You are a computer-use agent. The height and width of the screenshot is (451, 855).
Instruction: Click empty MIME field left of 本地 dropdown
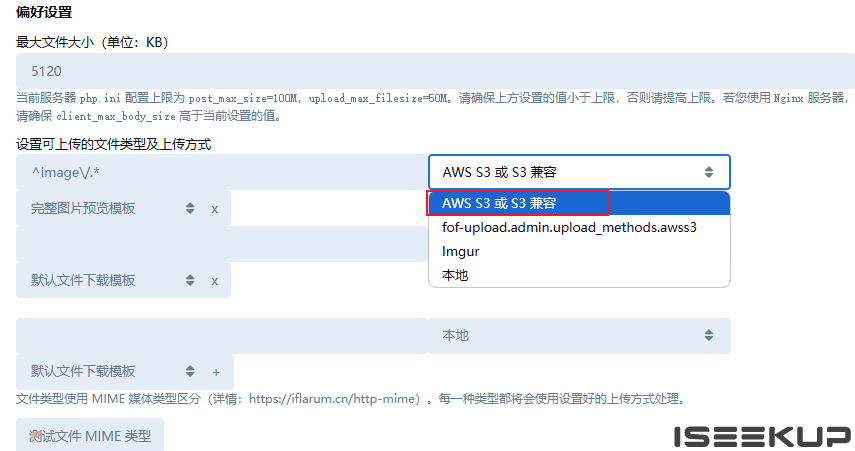tap(221, 336)
